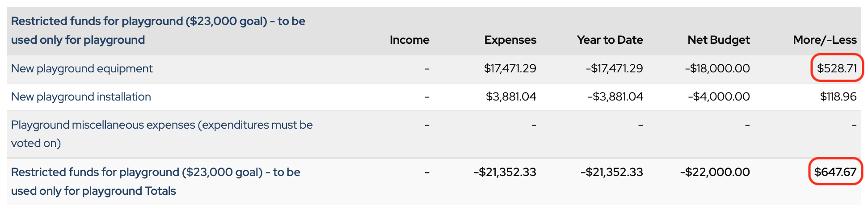Viewport: 868px width, 210px height.
Task: Click the Net Budget column header
Action: [x=718, y=40]
